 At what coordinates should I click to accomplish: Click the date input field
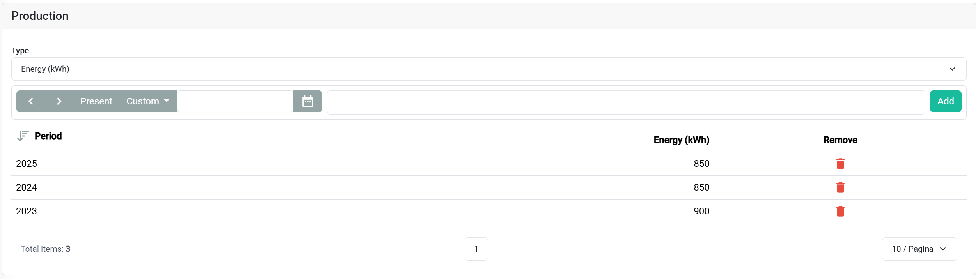pos(235,101)
